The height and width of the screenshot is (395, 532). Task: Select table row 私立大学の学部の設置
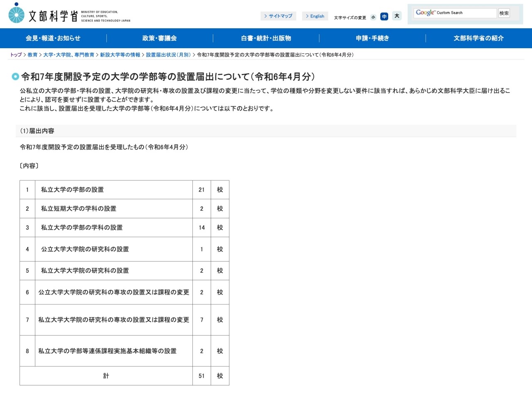click(124, 190)
